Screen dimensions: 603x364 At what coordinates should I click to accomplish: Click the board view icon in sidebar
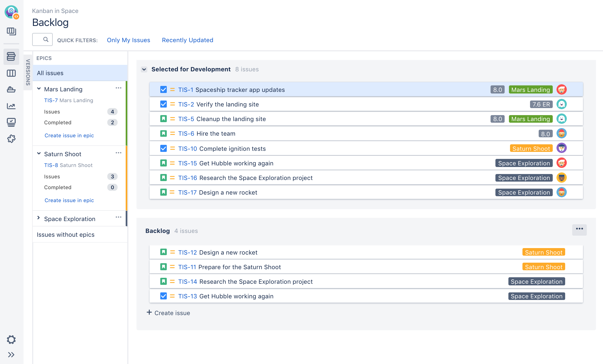click(12, 73)
